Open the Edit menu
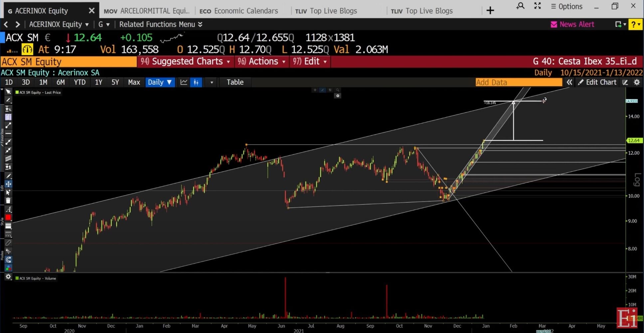Viewport: 644px width, 333px height. click(x=310, y=62)
